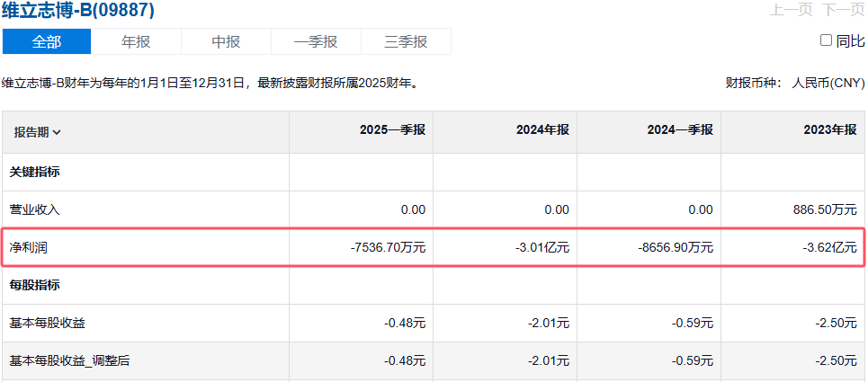Enable the 同比 checkbox

pos(826,40)
